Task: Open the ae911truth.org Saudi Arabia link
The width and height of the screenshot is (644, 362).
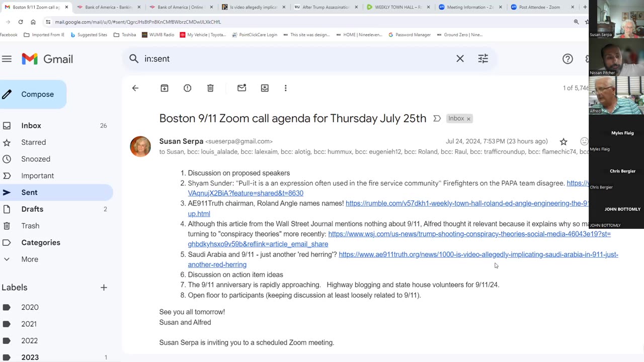Action: 478,254
